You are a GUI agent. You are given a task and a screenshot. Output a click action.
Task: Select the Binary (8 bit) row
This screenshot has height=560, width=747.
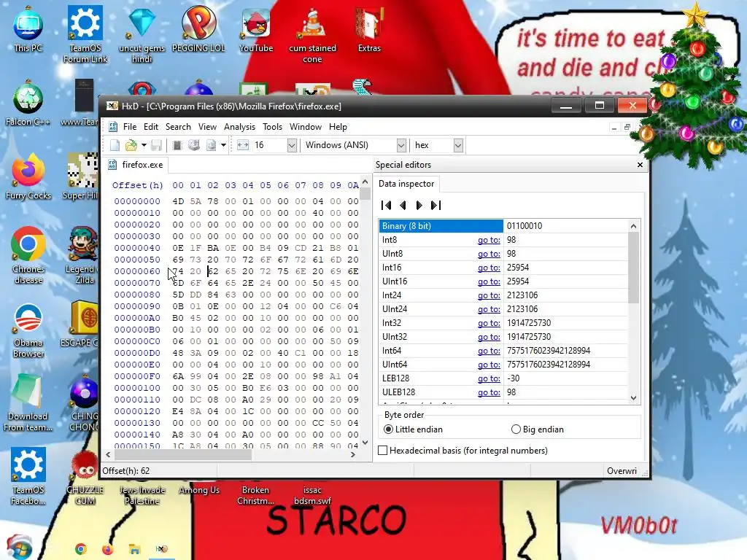coord(503,226)
